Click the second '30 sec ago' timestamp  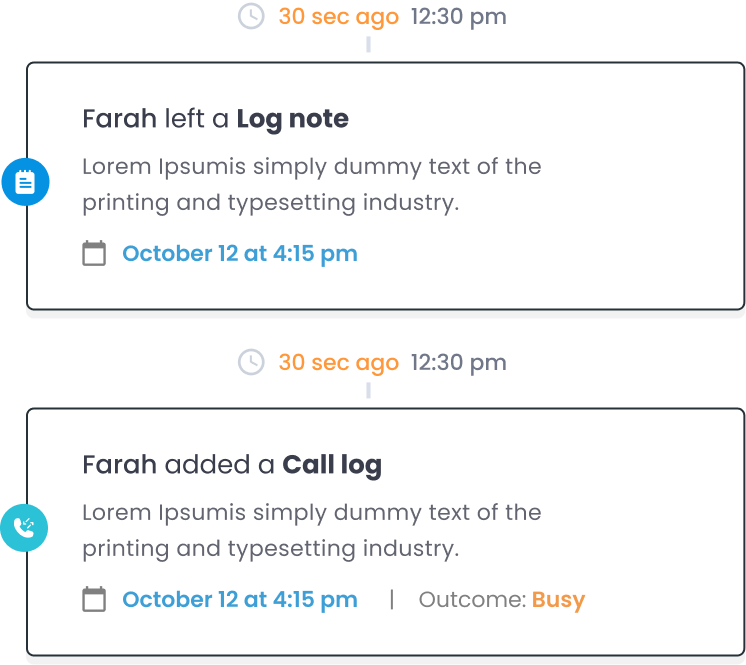pos(338,363)
